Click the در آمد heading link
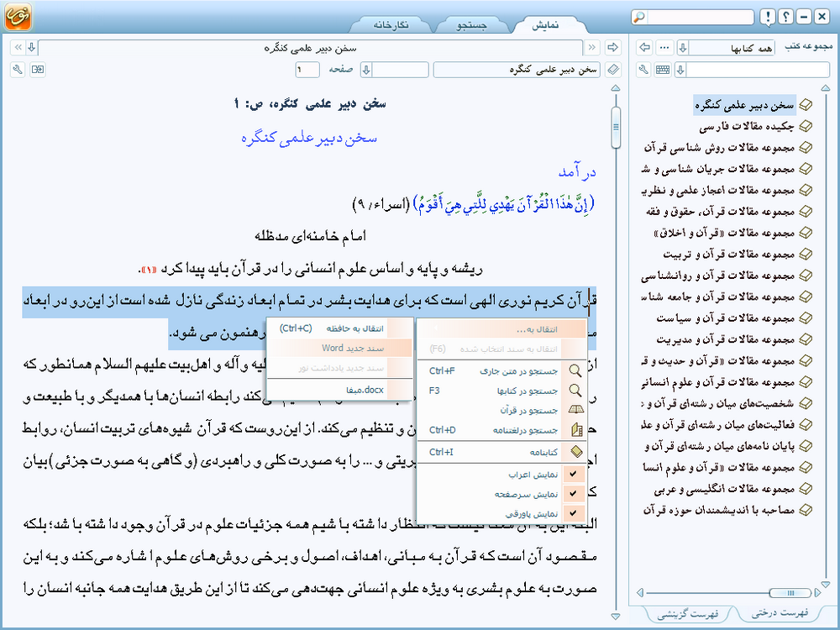The width and height of the screenshot is (840, 630). (x=578, y=172)
